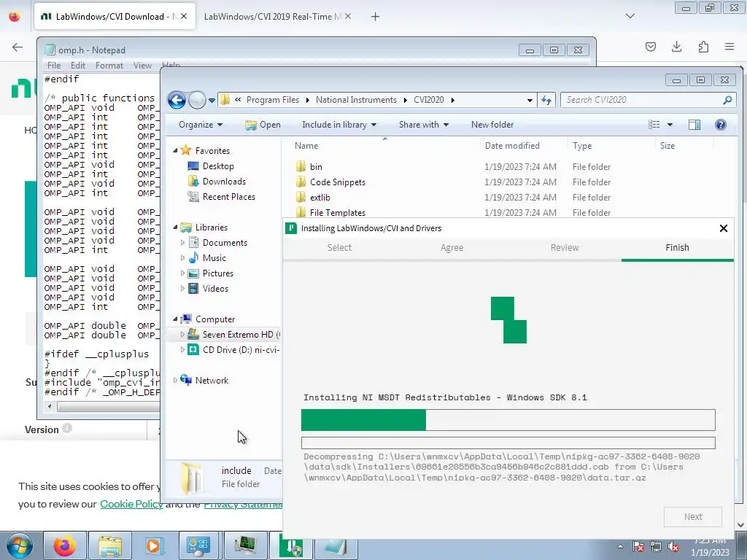Collapse the Favorites tree section
The height and width of the screenshot is (560, 747).
[175, 150]
